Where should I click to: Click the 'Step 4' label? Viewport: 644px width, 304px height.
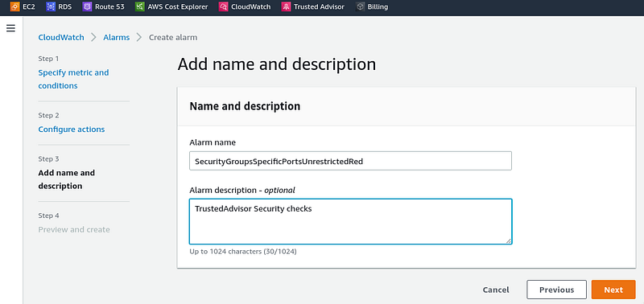coord(48,216)
